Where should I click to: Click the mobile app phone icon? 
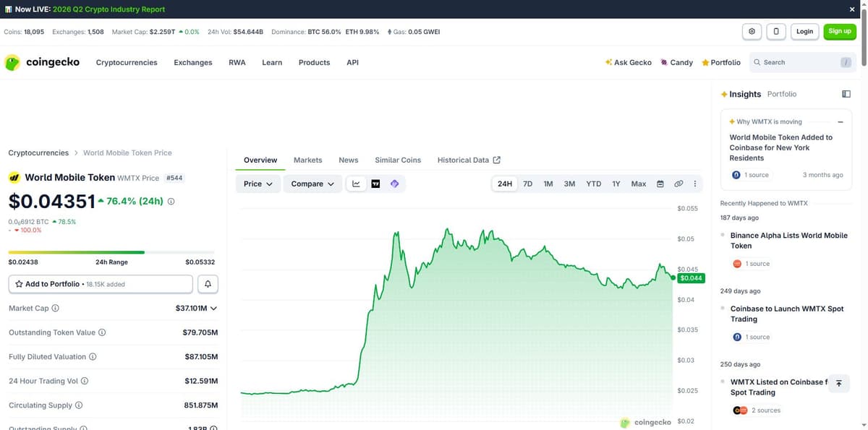click(x=776, y=31)
